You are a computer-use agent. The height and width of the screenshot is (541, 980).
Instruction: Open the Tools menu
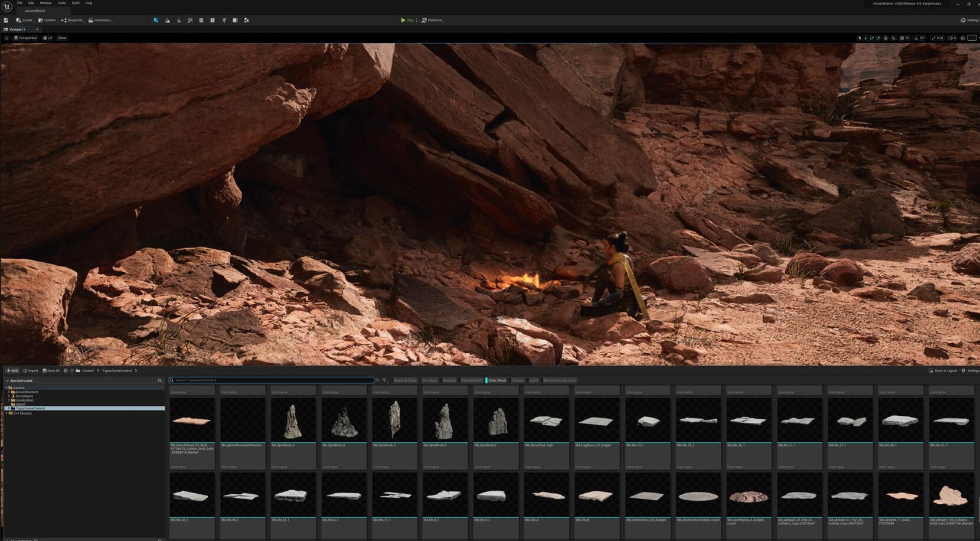[x=61, y=3]
